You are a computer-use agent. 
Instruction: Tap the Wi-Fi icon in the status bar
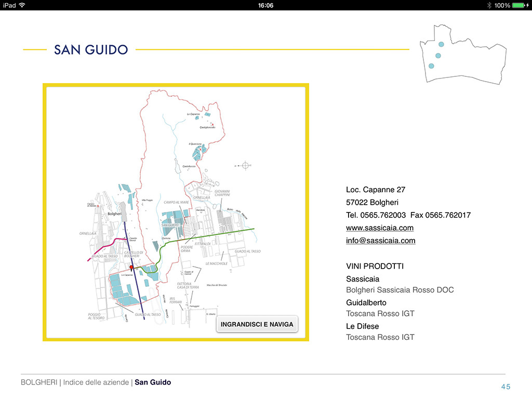(x=22, y=5)
